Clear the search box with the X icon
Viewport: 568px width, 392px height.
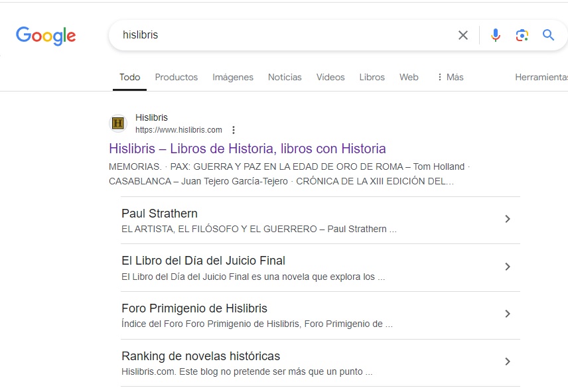463,35
